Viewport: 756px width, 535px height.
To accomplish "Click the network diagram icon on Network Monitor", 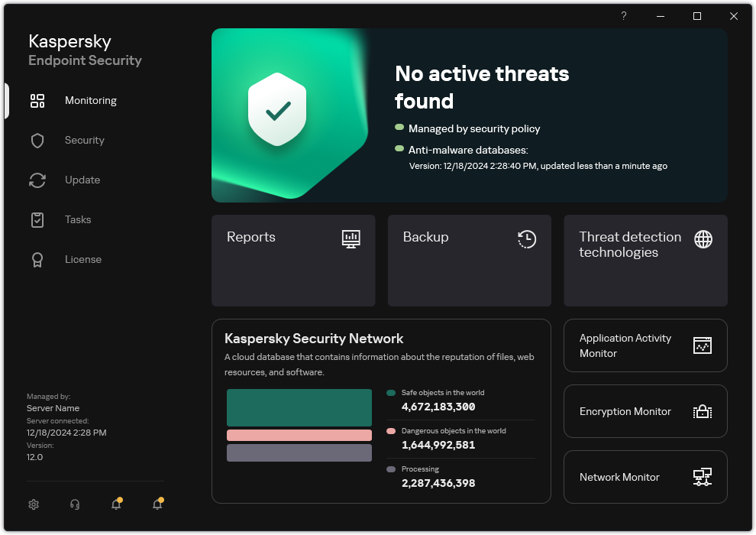I will pyautogui.click(x=703, y=477).
